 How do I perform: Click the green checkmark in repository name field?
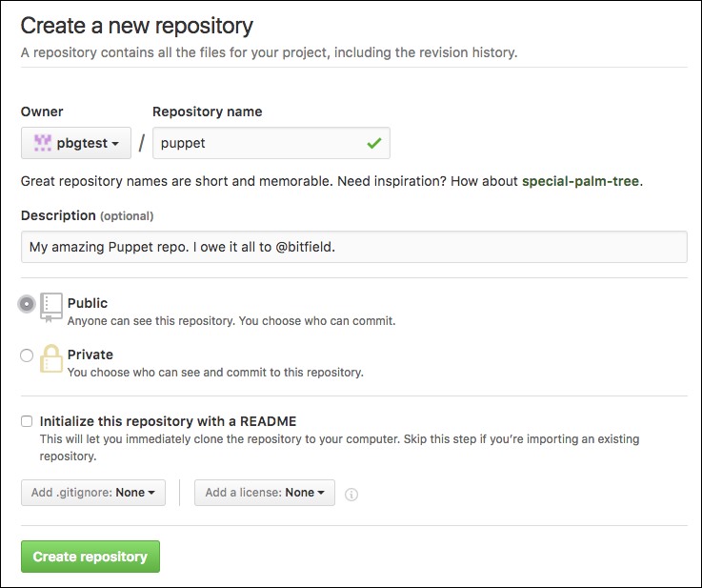pos(374,143)
